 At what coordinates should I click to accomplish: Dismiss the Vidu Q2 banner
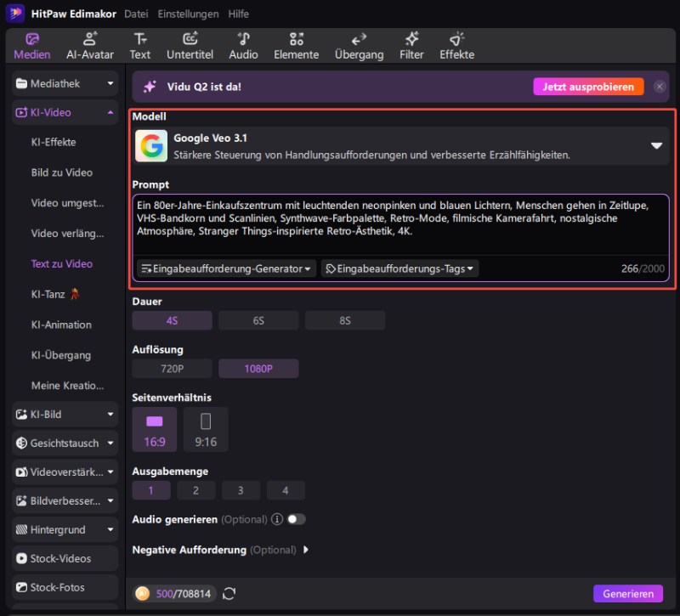pos(660,87)
